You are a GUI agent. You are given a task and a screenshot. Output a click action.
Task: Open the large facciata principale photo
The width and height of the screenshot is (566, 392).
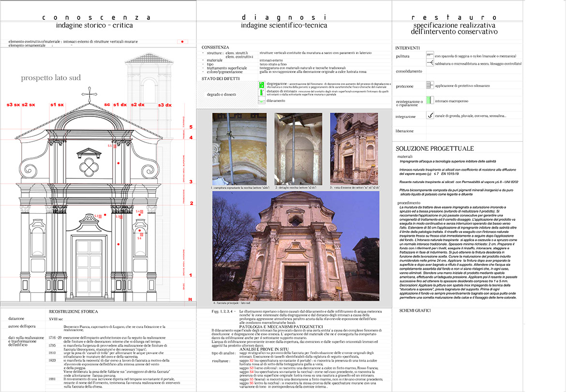tap(295, 244)
